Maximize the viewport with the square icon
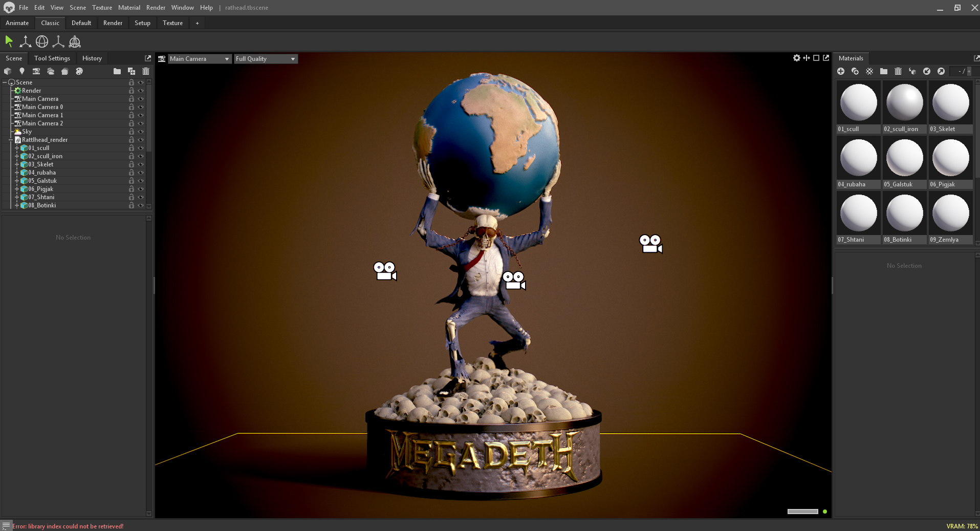Image resolution: width=980 pixels, height=531 pixels. (816, 58)
